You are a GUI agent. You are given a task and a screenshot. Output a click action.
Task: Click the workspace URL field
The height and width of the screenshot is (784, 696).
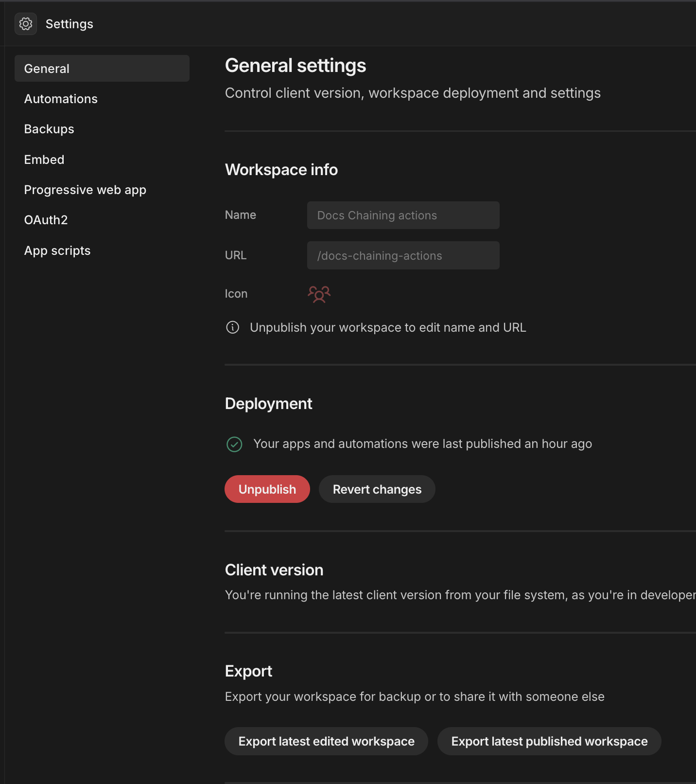403,255
